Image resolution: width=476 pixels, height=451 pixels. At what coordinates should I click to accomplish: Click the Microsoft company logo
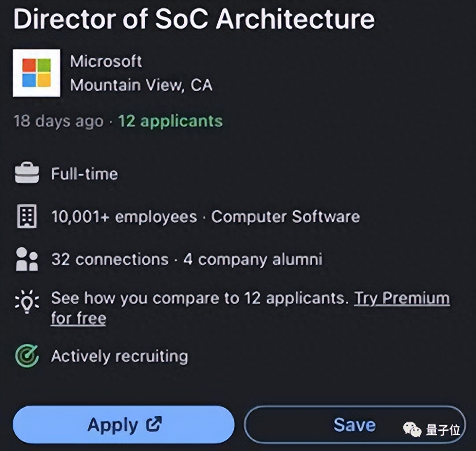point(36,73)
